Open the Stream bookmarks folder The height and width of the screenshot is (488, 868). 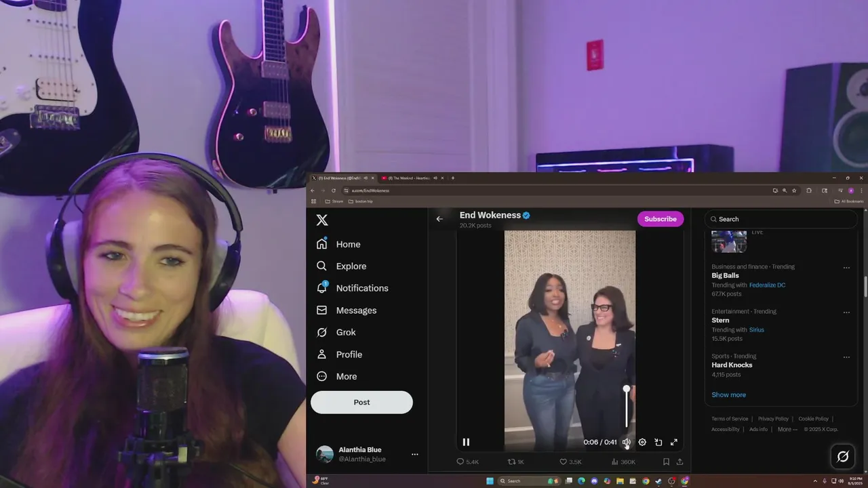tap(334, 201)
